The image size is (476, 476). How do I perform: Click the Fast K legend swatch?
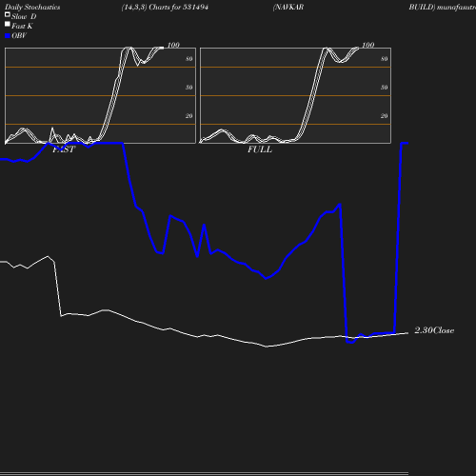coord(8,24)
